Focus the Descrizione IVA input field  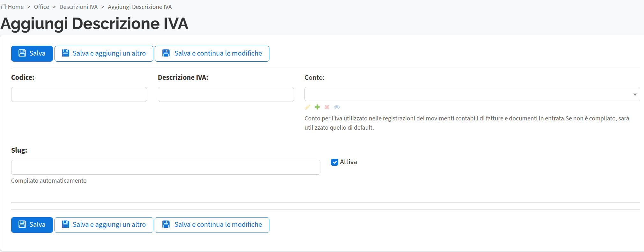(x=226, y=95)
